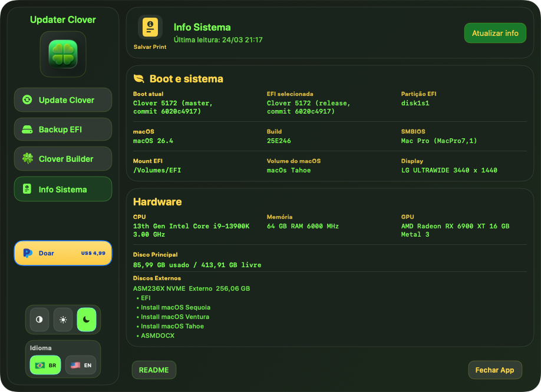
Task: Select the dark theme moon button
Action: 87,320
